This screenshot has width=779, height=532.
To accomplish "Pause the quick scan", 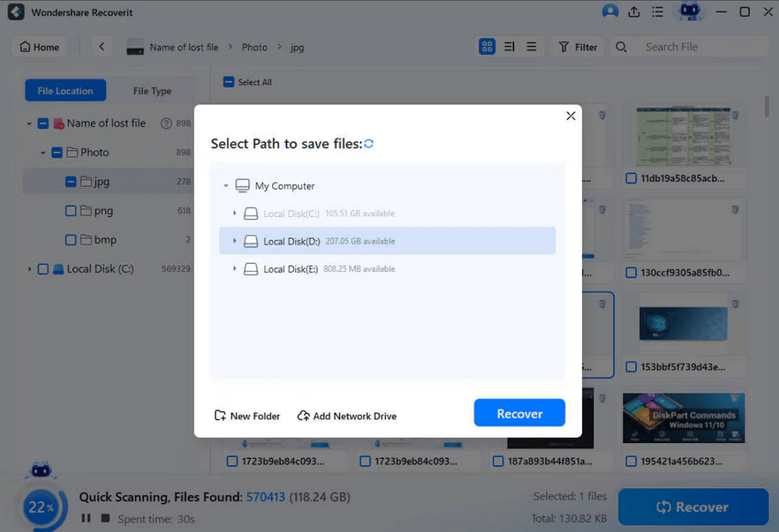I will [x=86, y=518].
